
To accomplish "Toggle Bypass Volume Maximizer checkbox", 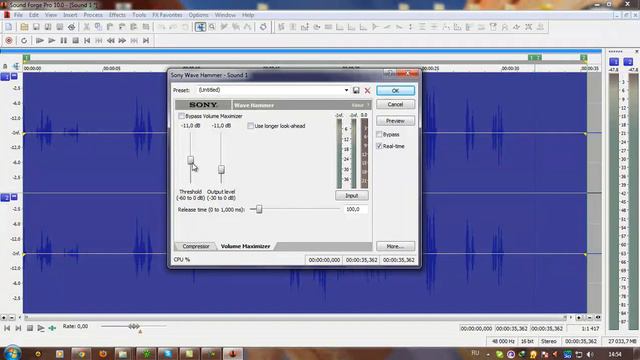I will coord(182,116).
